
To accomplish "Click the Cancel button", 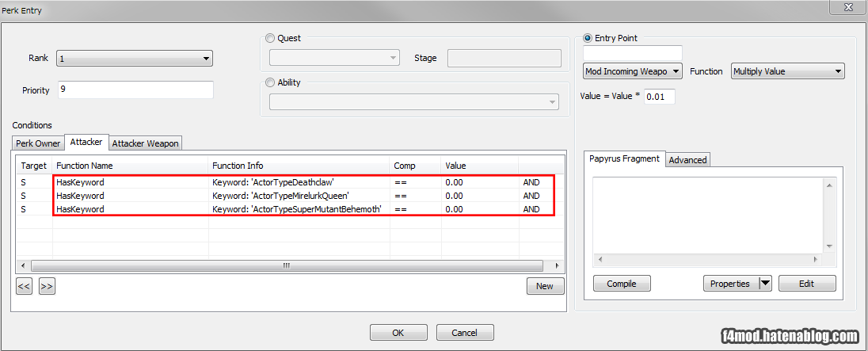I will tap(464, 333).
